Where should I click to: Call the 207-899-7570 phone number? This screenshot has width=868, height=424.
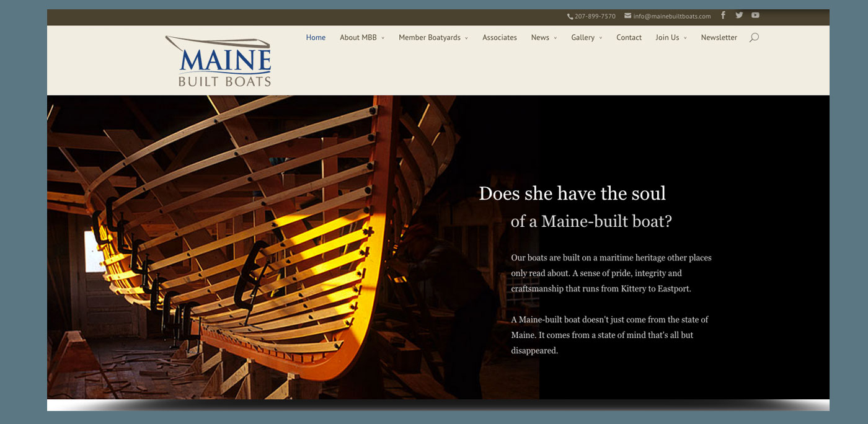[x=595, y=17]
